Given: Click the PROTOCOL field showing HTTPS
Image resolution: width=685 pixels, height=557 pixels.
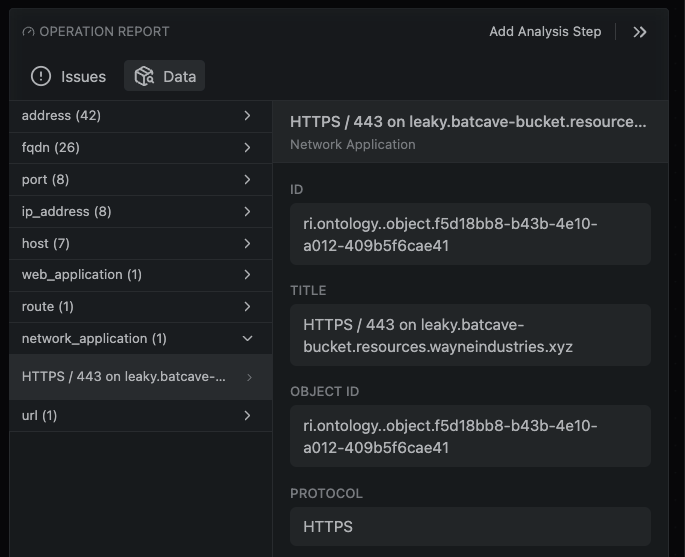Looking at the screenshot, I should (x=470, y=526).
